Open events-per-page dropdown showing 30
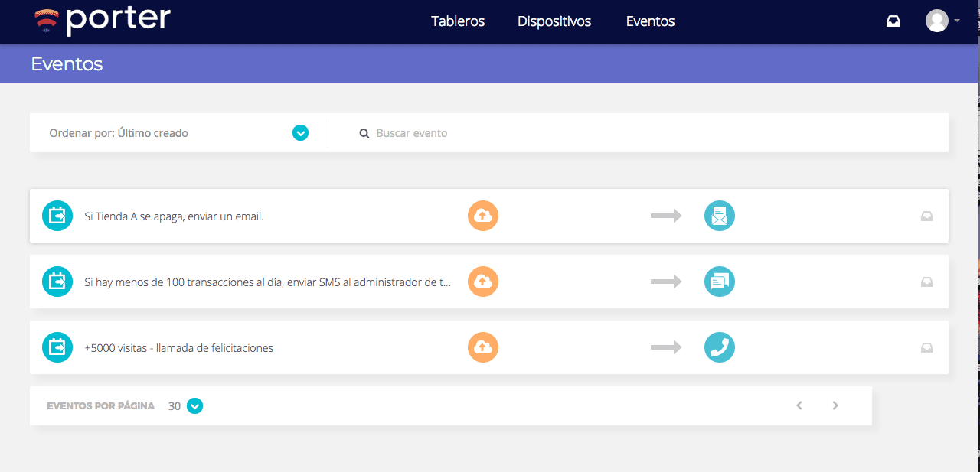 pyautogui.click(x=195, y=406)
